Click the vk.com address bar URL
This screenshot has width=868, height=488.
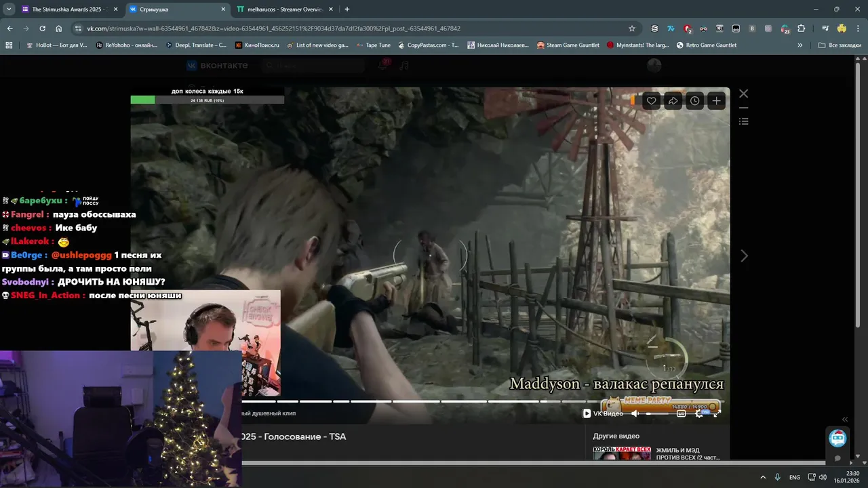pos(273,28)
